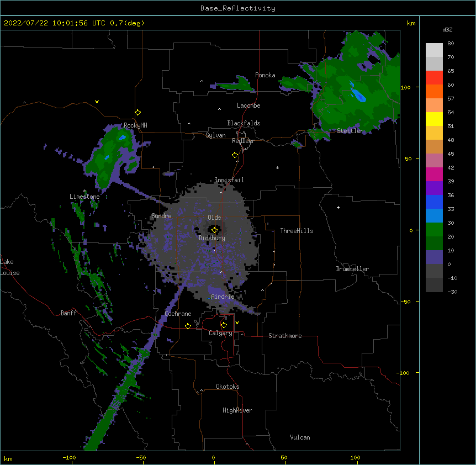Image resolution: width=476 pixels, height=465 pixels.
Task: Click the white asterisk east of Innisfail
Action: coord(277,167)
